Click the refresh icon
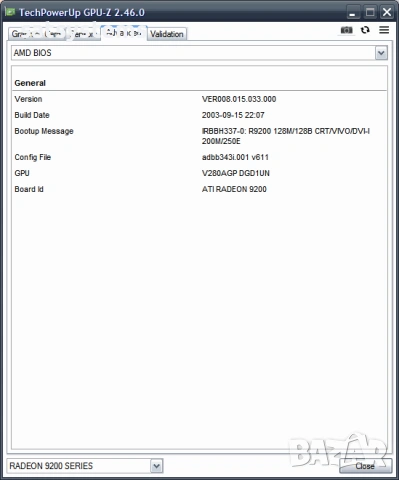This screenshot has height=480, width=399. pyautogui.click(x=365, y=30)
